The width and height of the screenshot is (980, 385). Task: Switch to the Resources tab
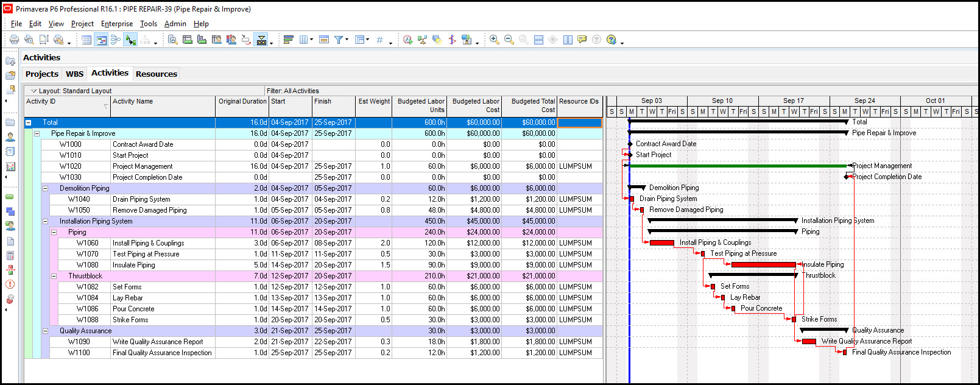(x=156, y=74)
